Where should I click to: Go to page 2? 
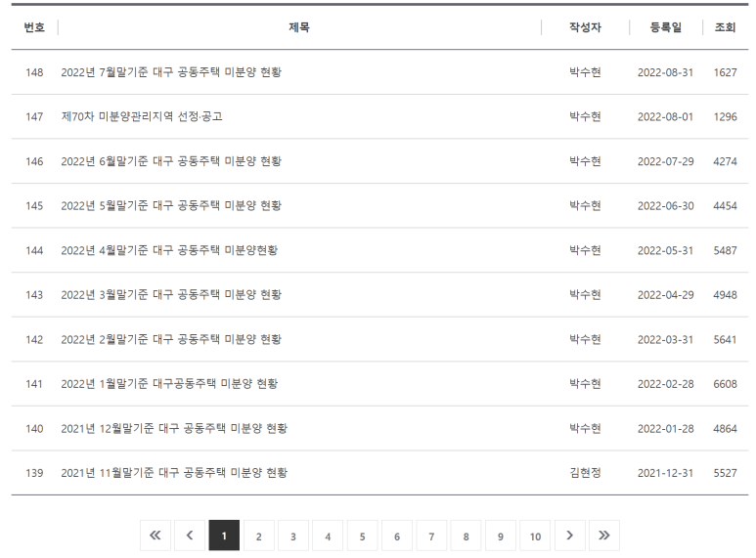[259, 536]
